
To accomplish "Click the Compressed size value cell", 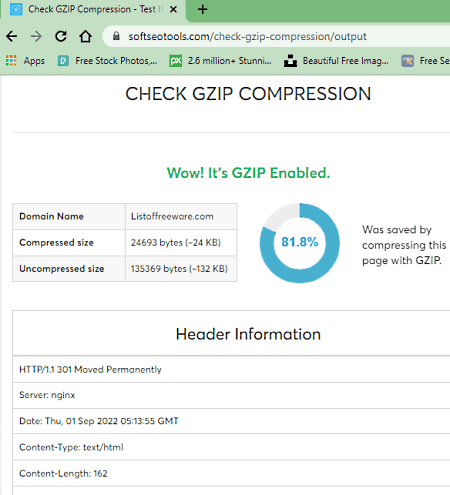I will [x=181, y=243].
